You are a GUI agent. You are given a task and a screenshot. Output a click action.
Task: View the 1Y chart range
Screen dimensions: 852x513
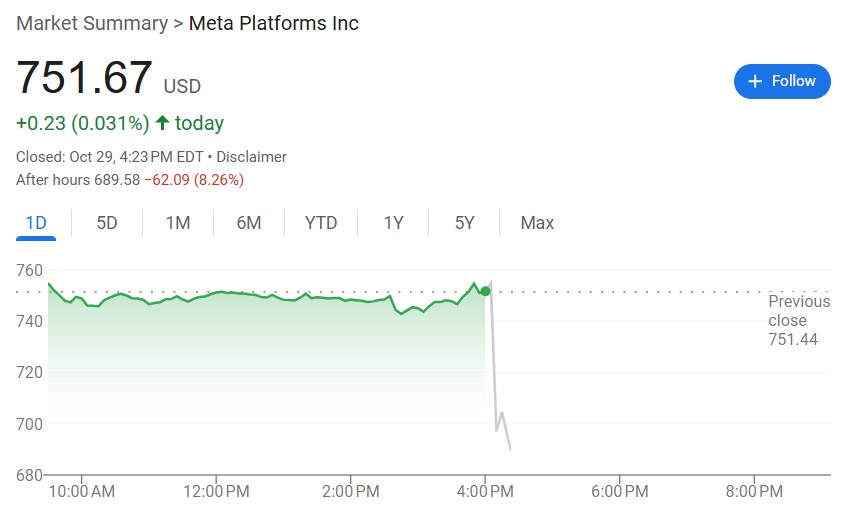tap(393, 223)
